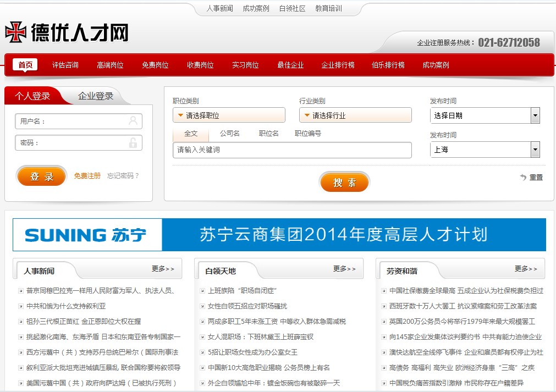Select the 职位名 search tab
Viewport: 556px width, 392px height.
point(269,134)
